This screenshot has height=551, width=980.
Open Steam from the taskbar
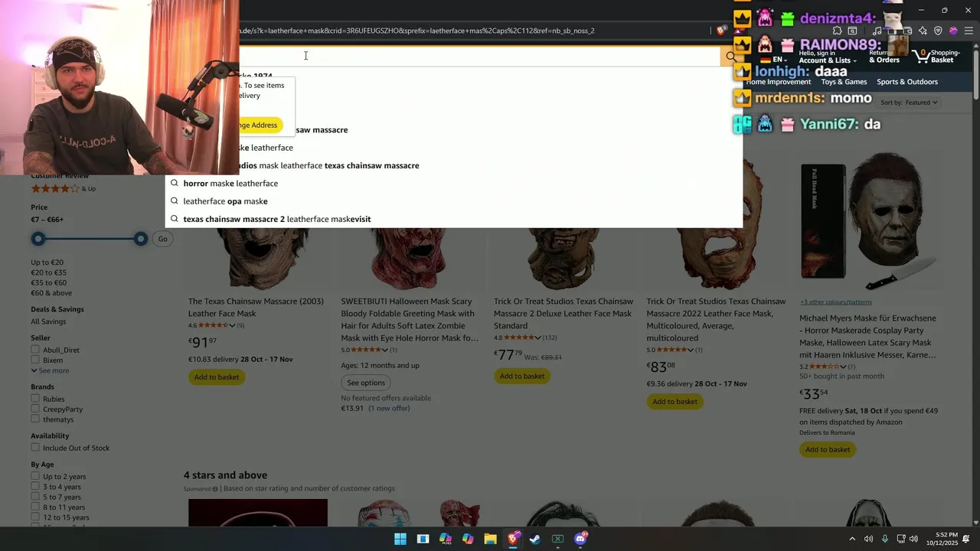(x=535, y=539)
